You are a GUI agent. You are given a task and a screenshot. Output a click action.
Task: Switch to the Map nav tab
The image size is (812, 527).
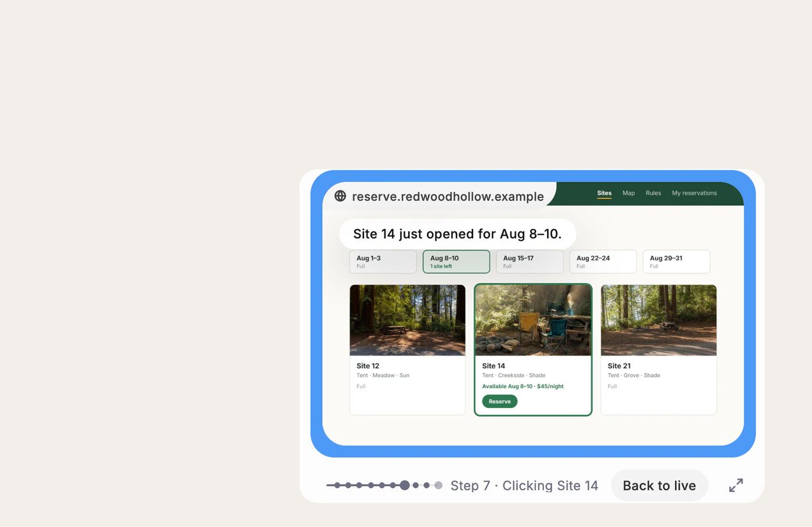pyautogui.click(x=628, y=193)
